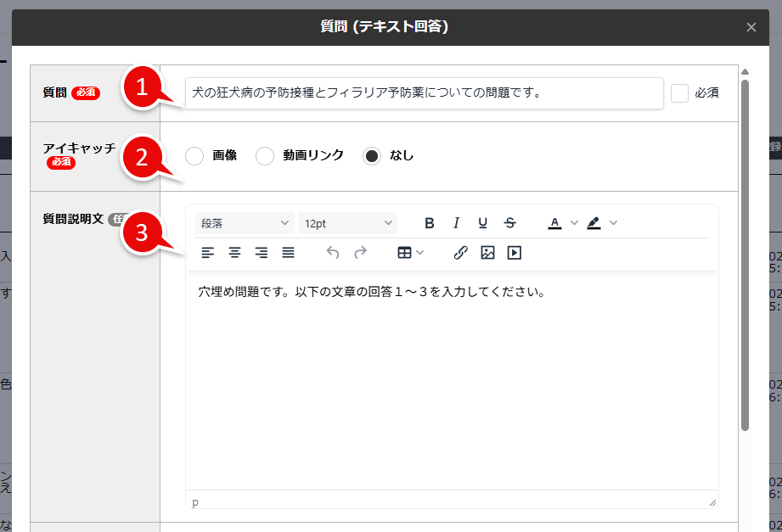The image size is (782, 532).
Task: Select the 画像 radio option for アイキャッチ
Action: click(194, 156)
